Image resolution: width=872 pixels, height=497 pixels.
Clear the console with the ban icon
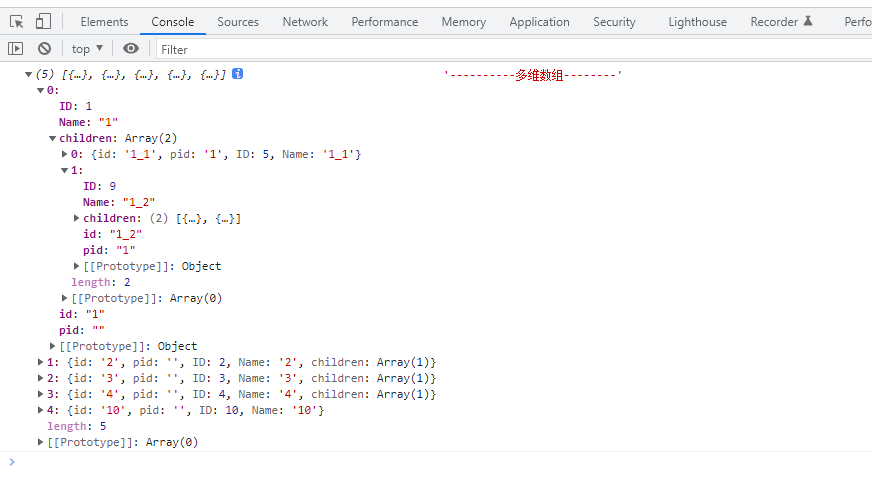[44, 48]
